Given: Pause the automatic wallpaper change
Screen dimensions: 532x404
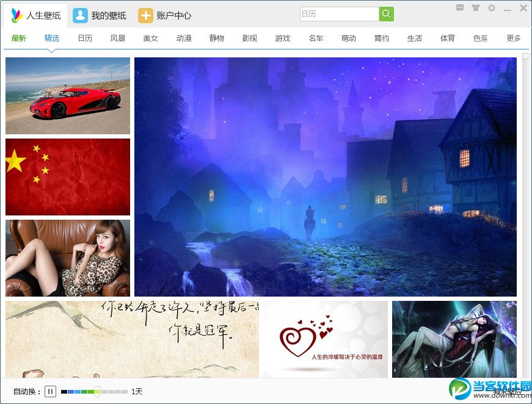Looking at the screenshot, I should point(50,391).
